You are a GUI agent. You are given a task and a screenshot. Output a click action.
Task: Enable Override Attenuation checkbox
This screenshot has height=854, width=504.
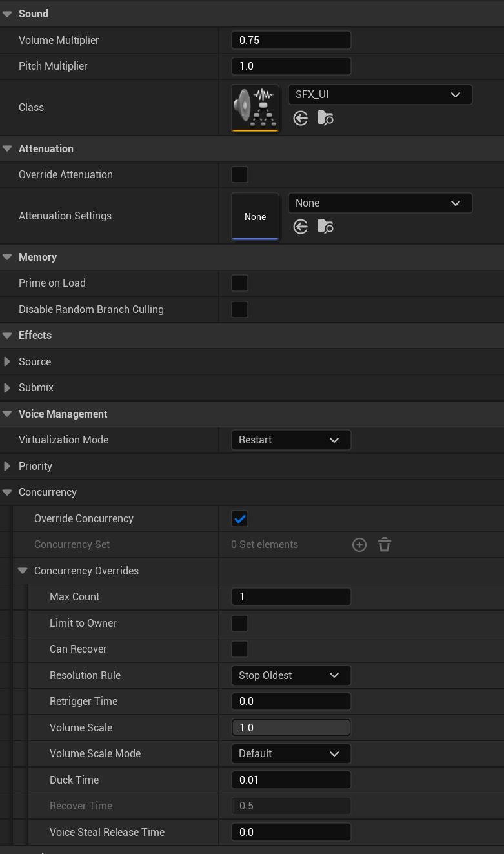coord(239,174)
